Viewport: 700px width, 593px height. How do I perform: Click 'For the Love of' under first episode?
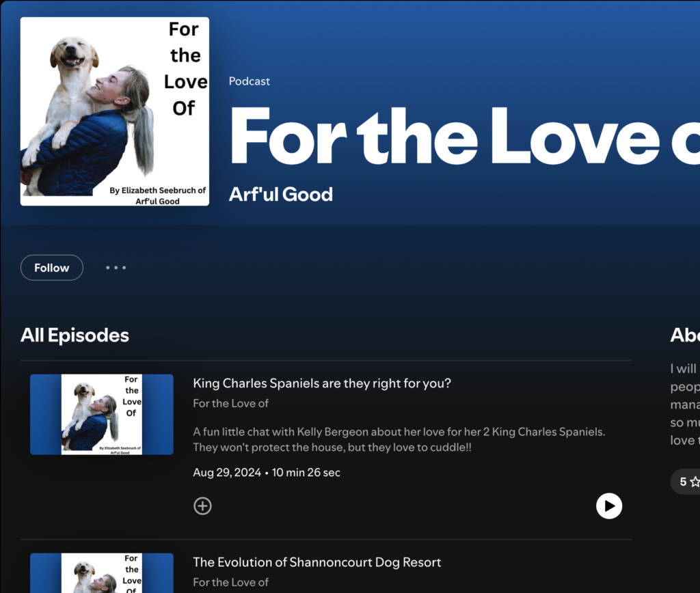point(231,403)
